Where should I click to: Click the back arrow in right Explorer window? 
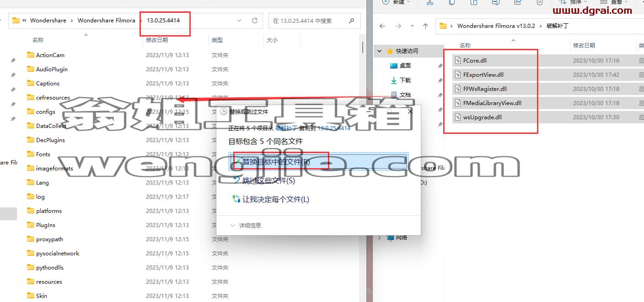pyautogui.click(x=382, y=26)
